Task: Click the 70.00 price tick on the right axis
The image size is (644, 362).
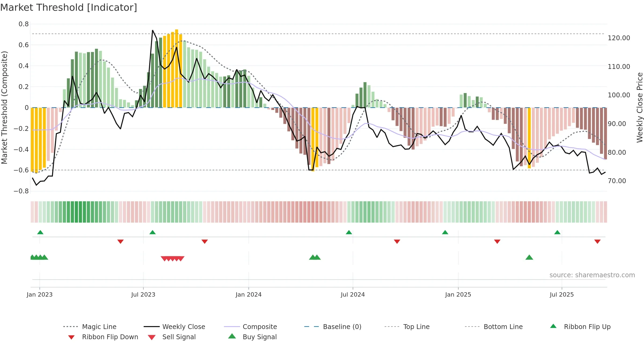Action: pos(617,181)
